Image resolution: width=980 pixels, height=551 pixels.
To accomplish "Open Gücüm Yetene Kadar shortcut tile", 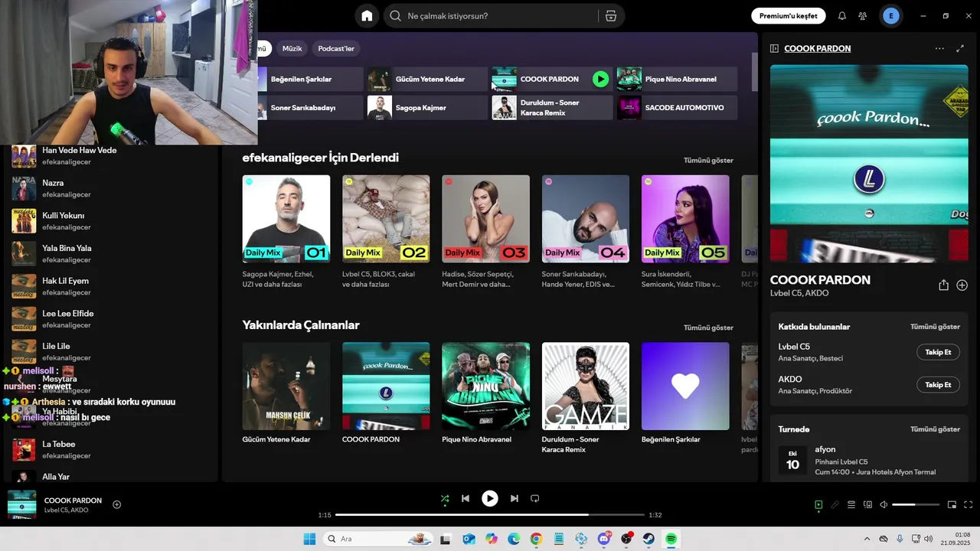I will [427, 79].
